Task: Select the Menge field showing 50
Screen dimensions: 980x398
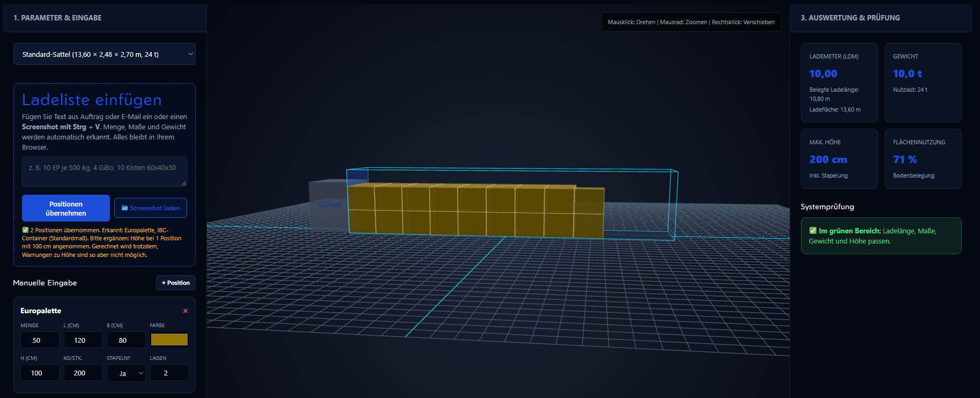Action: pyautogui.click(x=40, y=340)
